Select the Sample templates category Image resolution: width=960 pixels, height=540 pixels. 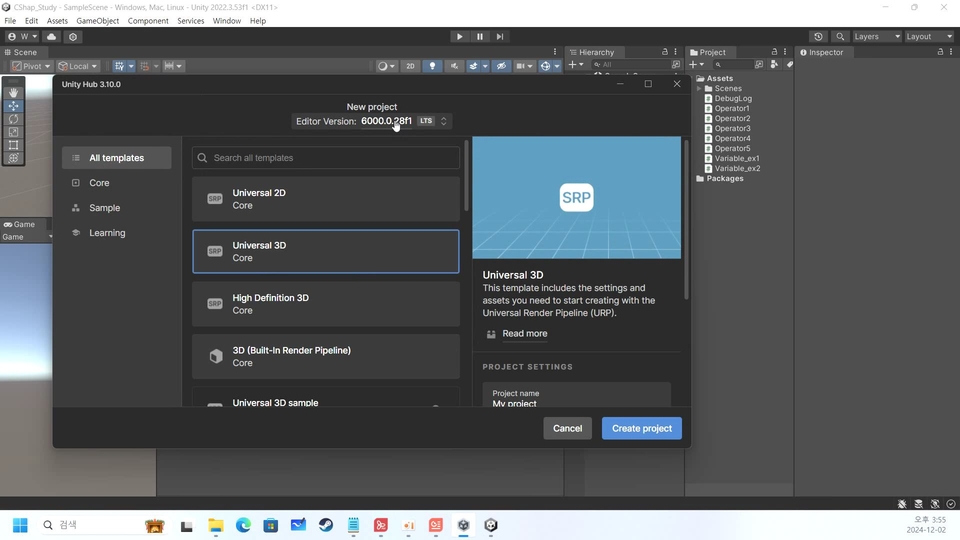[x=116, y=208]
